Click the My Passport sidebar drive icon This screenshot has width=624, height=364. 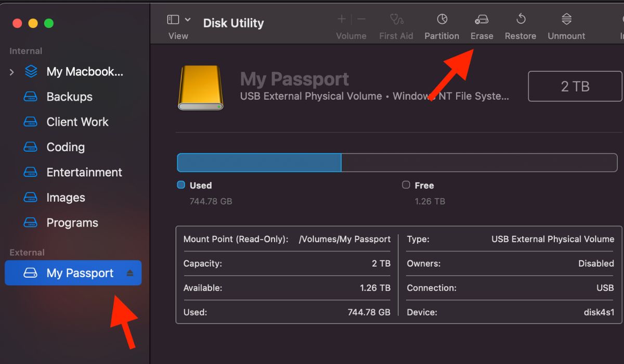click(31, 273)
